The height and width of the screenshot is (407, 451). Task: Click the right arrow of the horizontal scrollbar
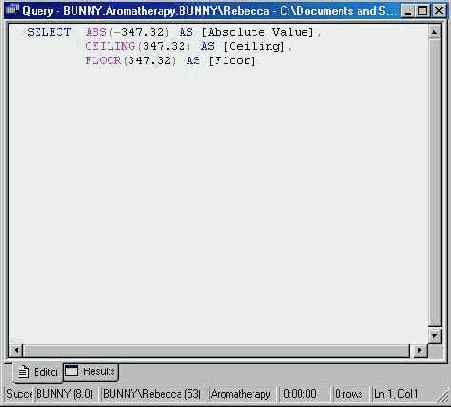click(x=419, y=350)
